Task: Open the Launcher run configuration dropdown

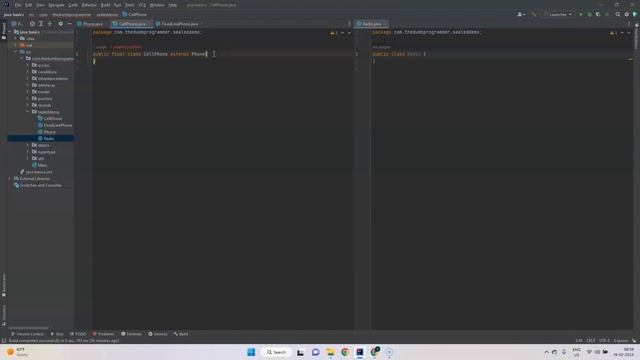Action: (558, 14)
